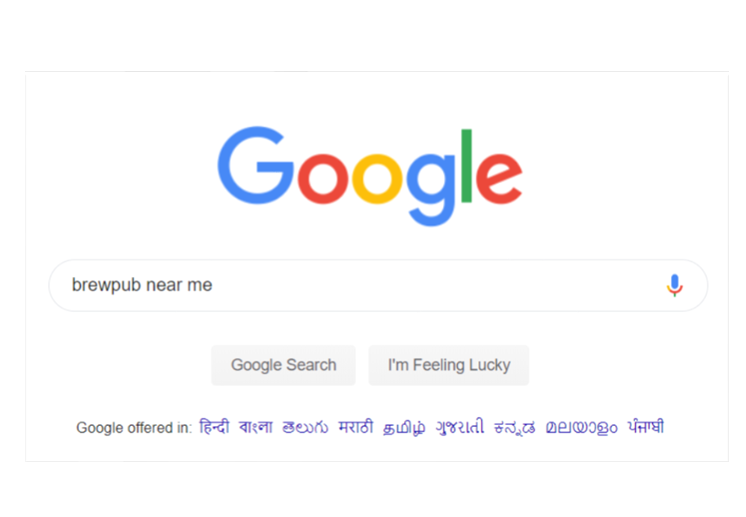Click the lowercase blue g in logo
746x517 pixels.
tap(431, 190)
